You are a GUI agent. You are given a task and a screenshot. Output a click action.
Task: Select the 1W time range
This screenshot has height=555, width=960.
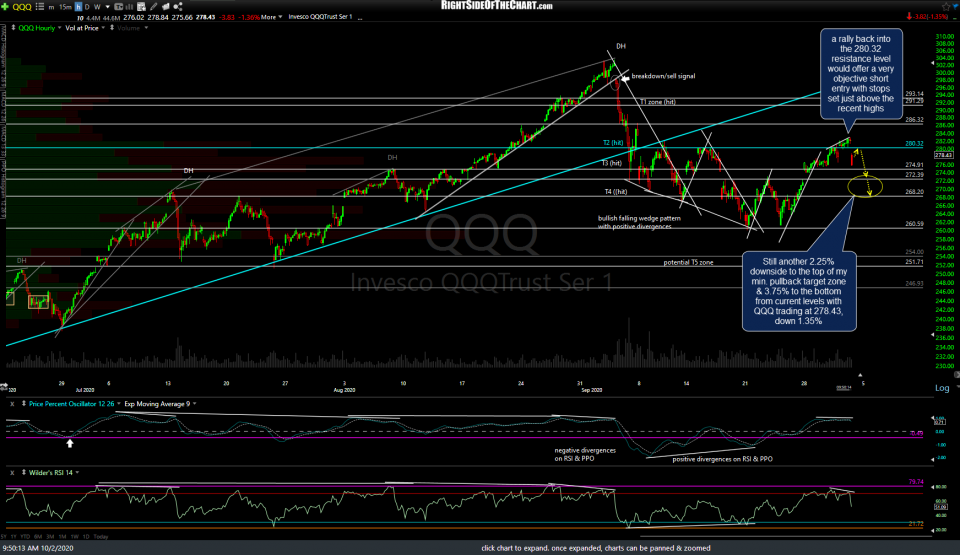point(75,537)
